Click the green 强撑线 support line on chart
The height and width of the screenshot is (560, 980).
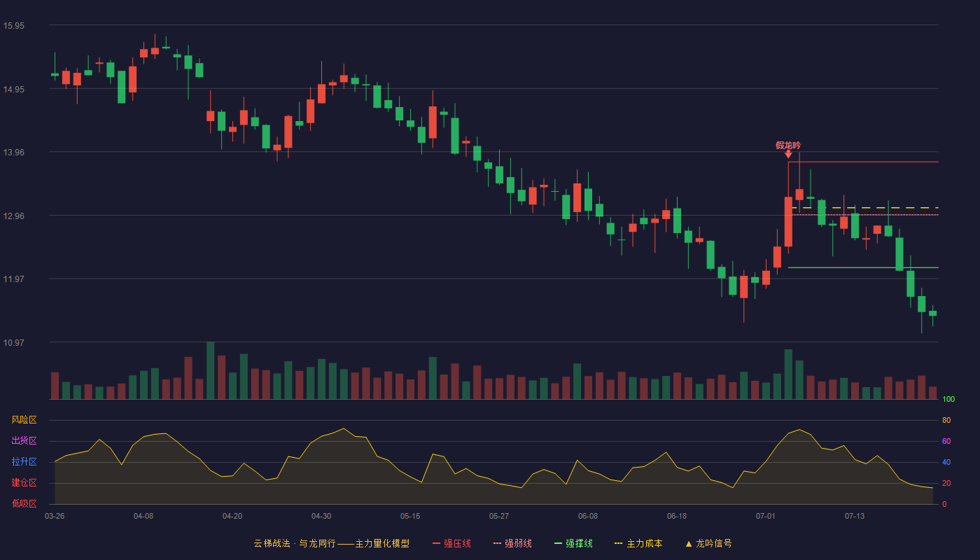(863, 267)
